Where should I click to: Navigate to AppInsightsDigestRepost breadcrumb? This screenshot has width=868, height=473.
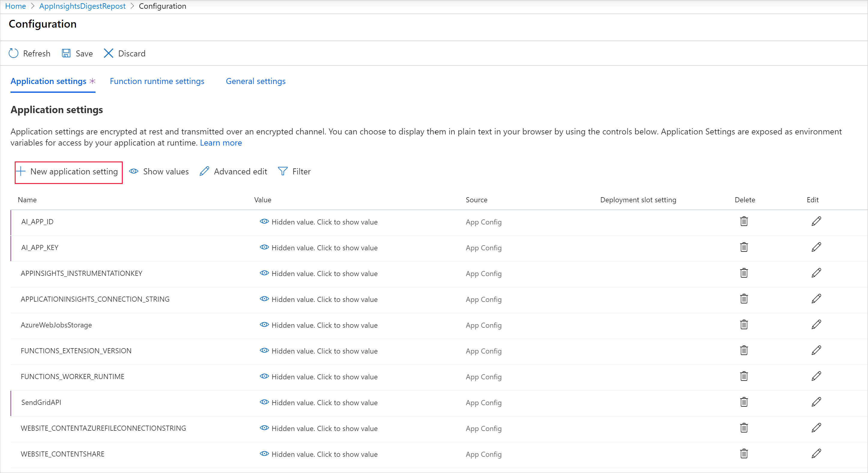coord(82,6)
